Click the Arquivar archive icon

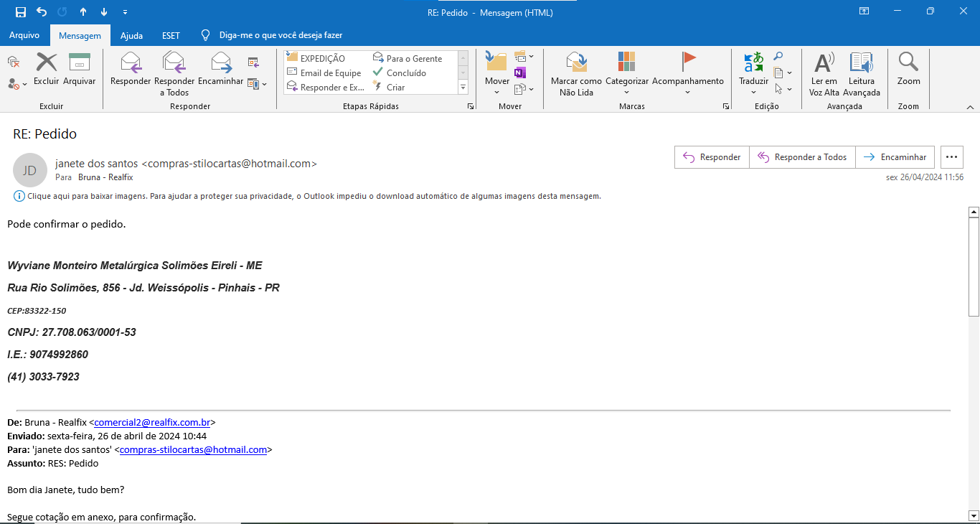tap(79, 62)
